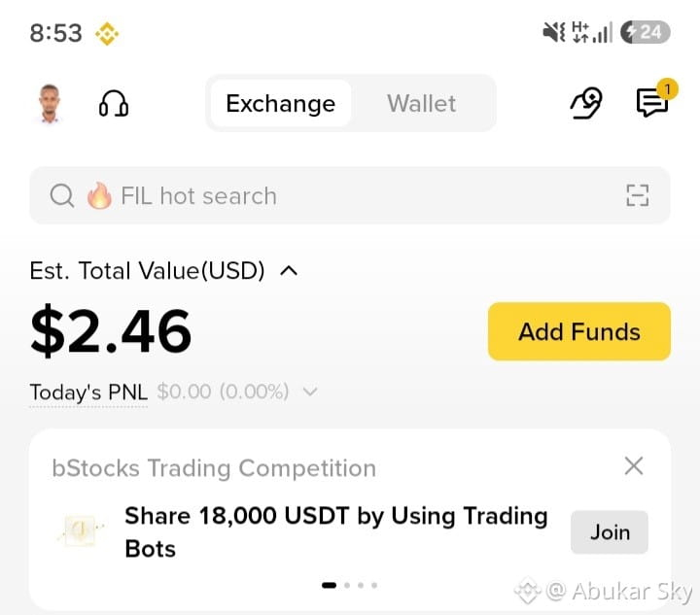
Task: Join the bStocks Trading Competition
Action: tap(610, 532)
